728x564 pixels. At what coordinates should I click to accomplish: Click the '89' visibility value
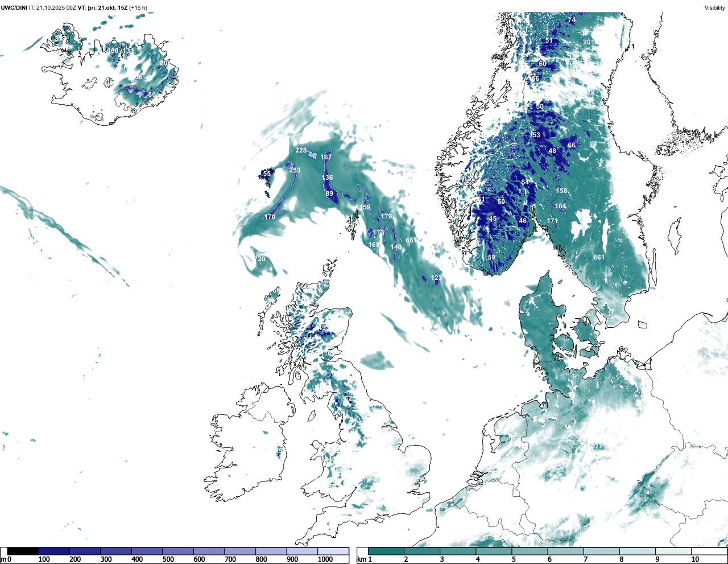(x=329, y=194)
